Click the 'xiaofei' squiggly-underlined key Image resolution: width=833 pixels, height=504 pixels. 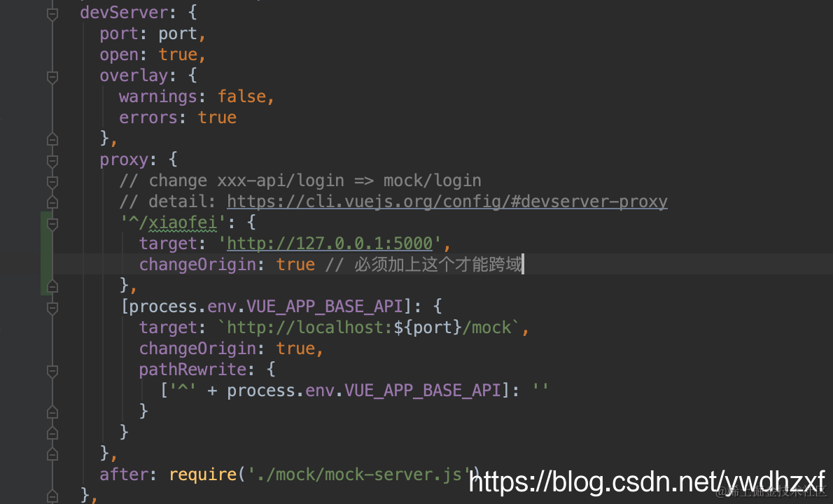coord(183,223)
